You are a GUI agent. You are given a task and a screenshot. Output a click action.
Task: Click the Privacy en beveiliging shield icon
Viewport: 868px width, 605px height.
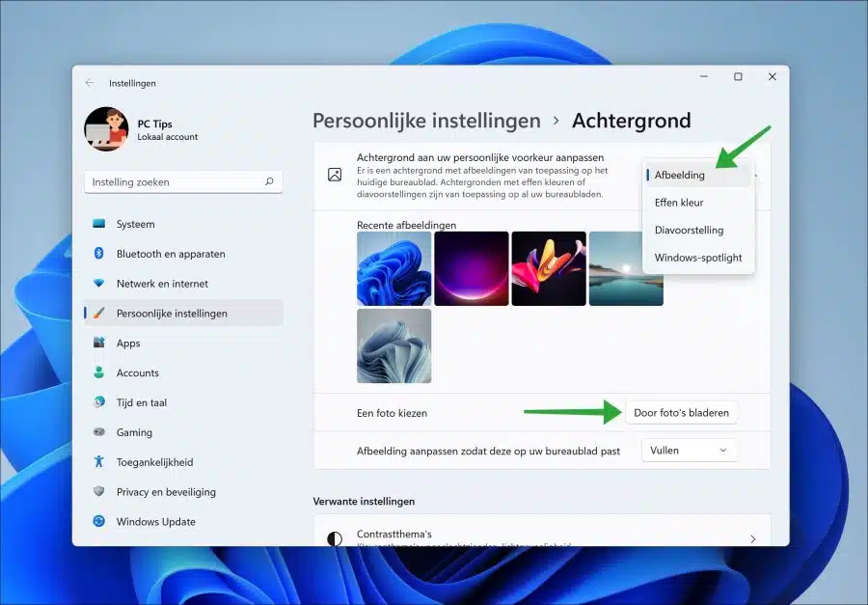(x=99, y=491)
